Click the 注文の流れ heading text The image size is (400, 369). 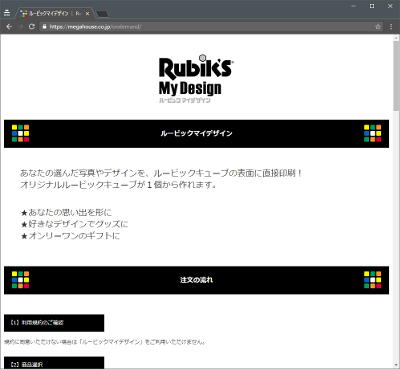196,280
